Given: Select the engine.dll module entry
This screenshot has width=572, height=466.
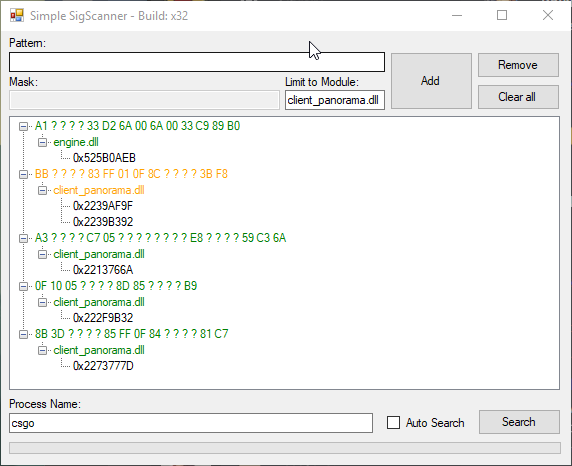Looking at the screenshot, I should (x=76, y=142).
